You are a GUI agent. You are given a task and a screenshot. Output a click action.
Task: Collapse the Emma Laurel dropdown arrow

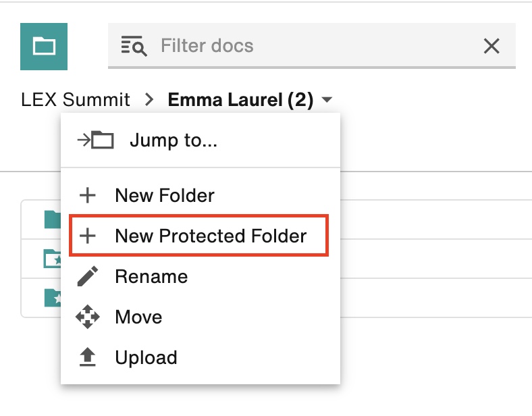tap(327, 100)
